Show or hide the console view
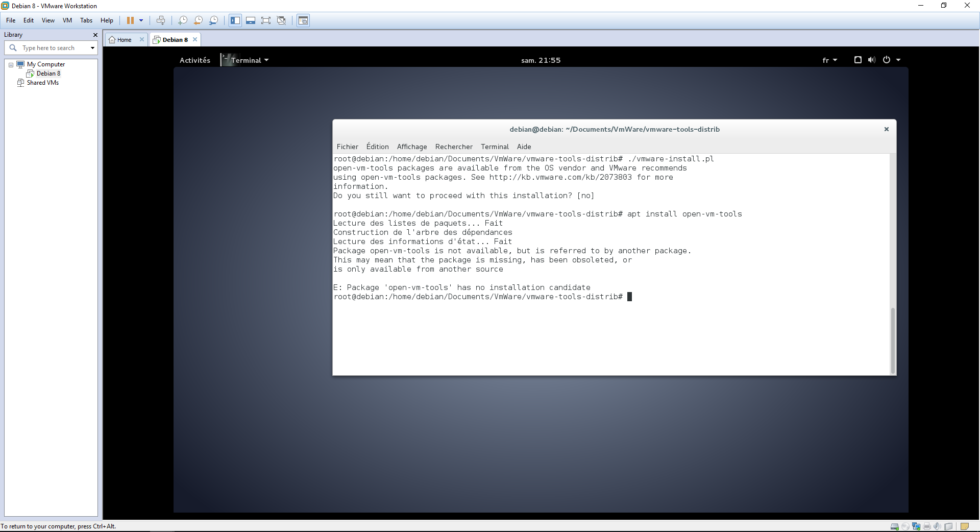 (303, 20)
